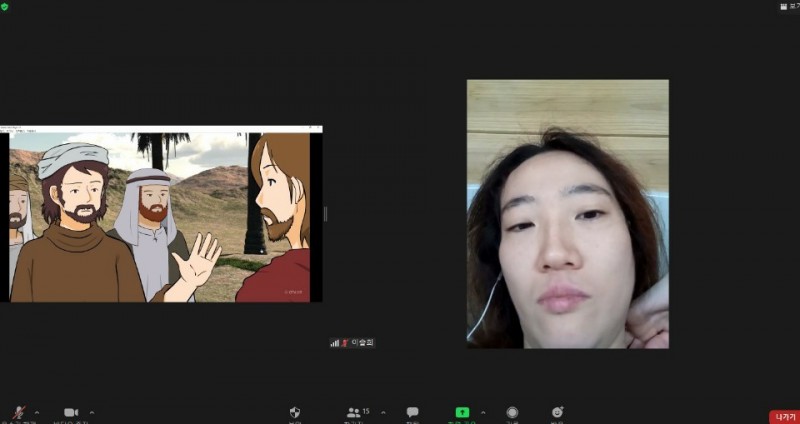Image resolution: width=800 pixels, height=424 pixels.
Task: Open Participants panel showing 15
Action: point(358,412)
